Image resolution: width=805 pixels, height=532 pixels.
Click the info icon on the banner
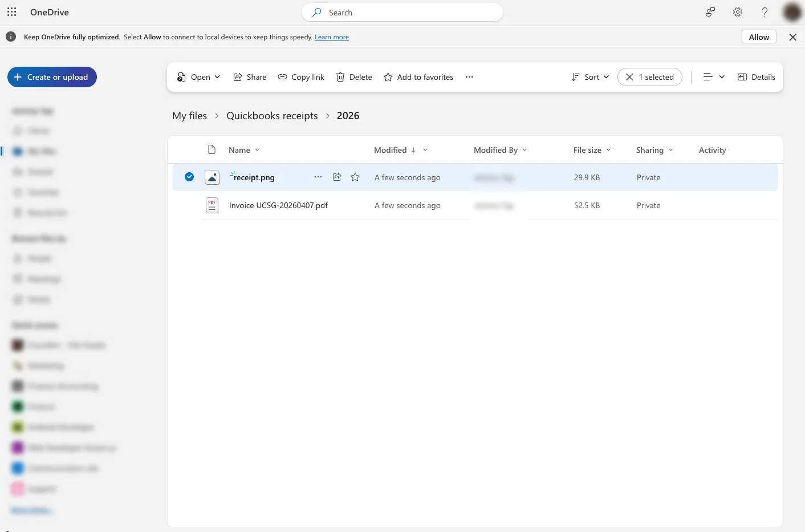click(11, 37)
